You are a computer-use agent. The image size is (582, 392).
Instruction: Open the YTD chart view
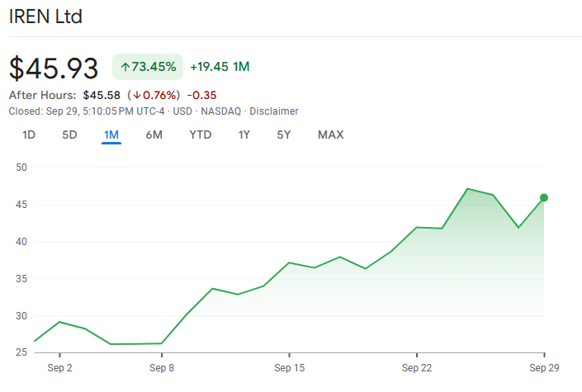pyautogui.click(x=201, y=135)
